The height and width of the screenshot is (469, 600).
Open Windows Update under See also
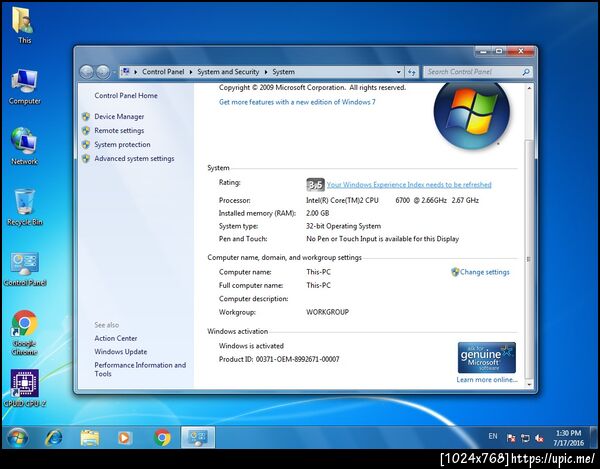(x=121, y=352)
